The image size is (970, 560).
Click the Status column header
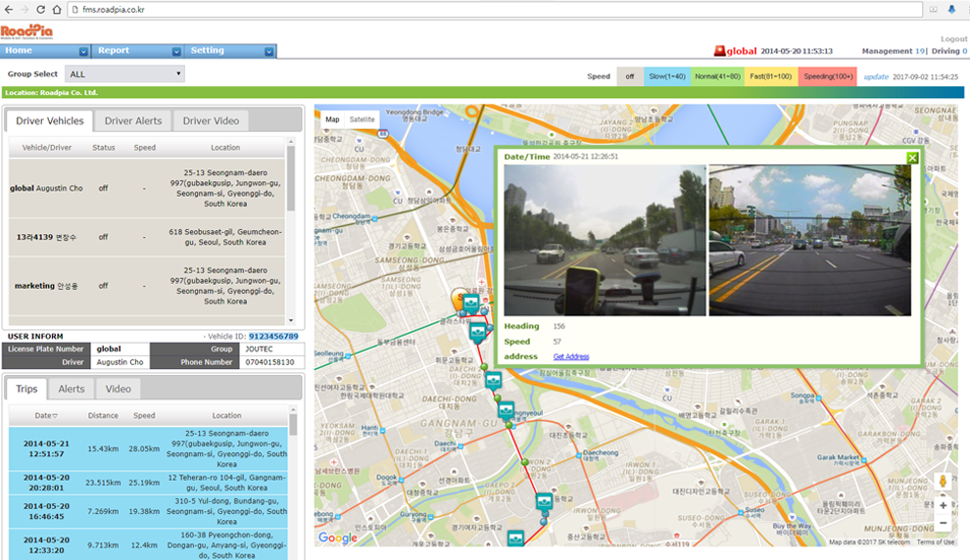103,148
